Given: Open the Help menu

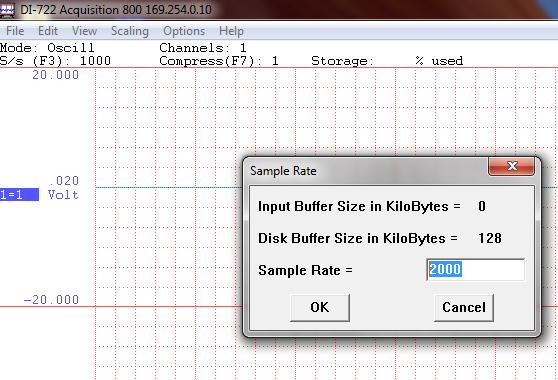Looking at the screenshot, I should click(231, 31).
